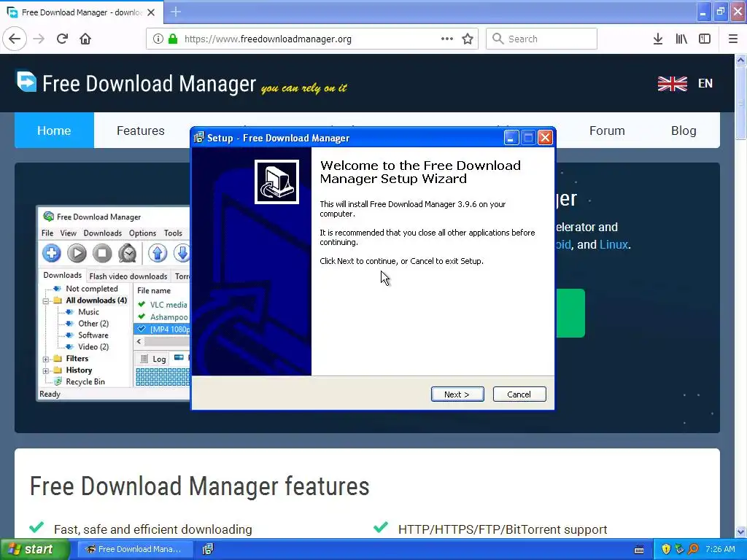Click the clock scheduler icon

pyautogui.click(x=127, y=253)
